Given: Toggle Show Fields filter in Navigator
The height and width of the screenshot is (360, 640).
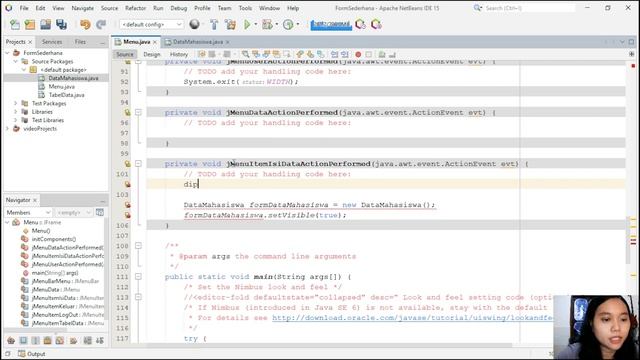Looking at the screenshot, I should pyautogui.click(x=23, y=340).
